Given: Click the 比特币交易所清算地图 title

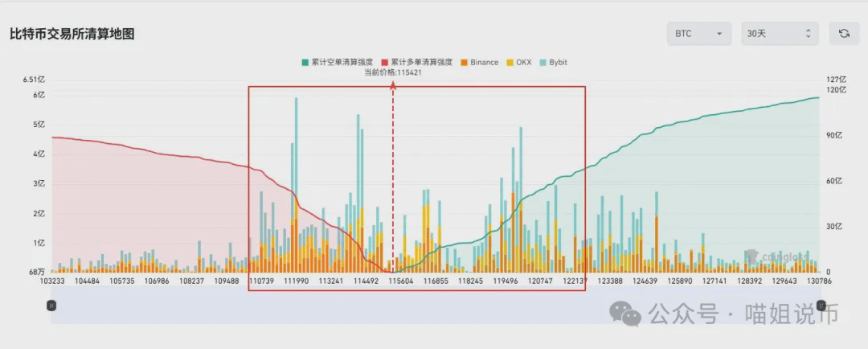Looking at the screenshot, I should 72,34.
